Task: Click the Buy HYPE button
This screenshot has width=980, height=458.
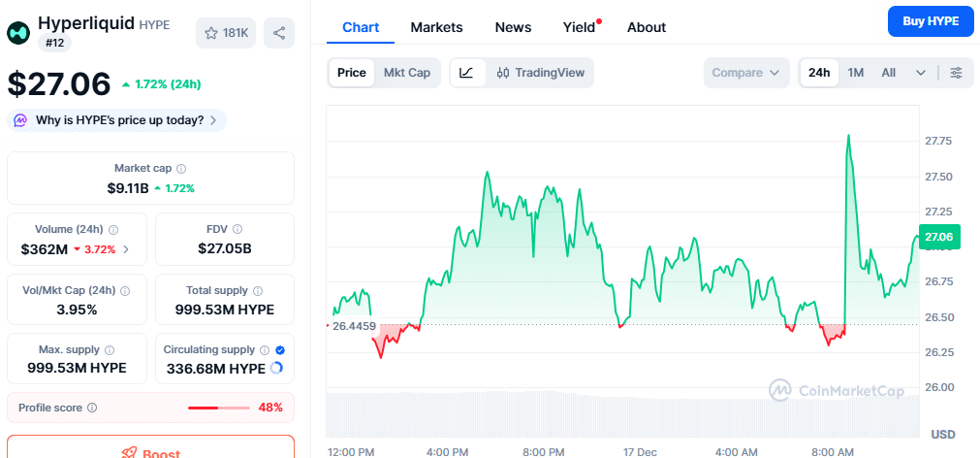Action: click(x=931, y=21)
